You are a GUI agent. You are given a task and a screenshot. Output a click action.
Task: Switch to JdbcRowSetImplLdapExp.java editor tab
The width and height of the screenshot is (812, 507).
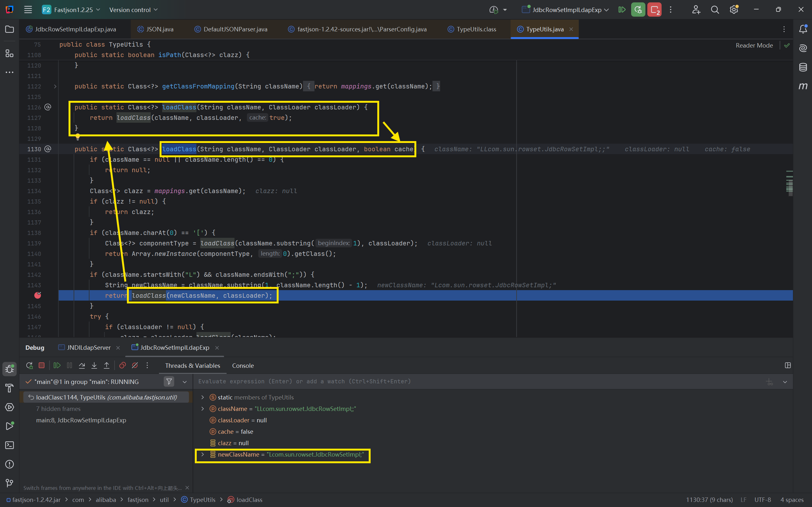[x=71, y=29]
